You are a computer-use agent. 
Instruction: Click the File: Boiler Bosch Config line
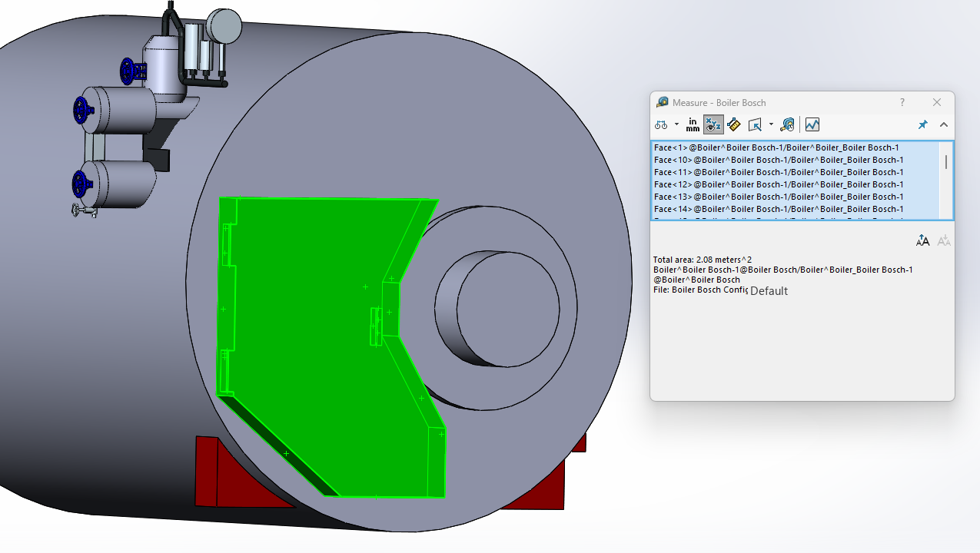(x=700, y=290)
